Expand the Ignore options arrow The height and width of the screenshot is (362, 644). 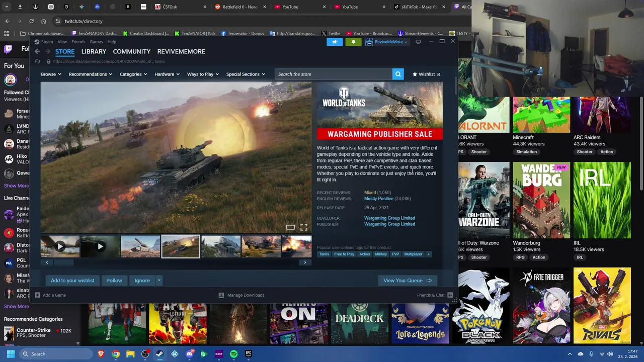click(x=159, y=281)
